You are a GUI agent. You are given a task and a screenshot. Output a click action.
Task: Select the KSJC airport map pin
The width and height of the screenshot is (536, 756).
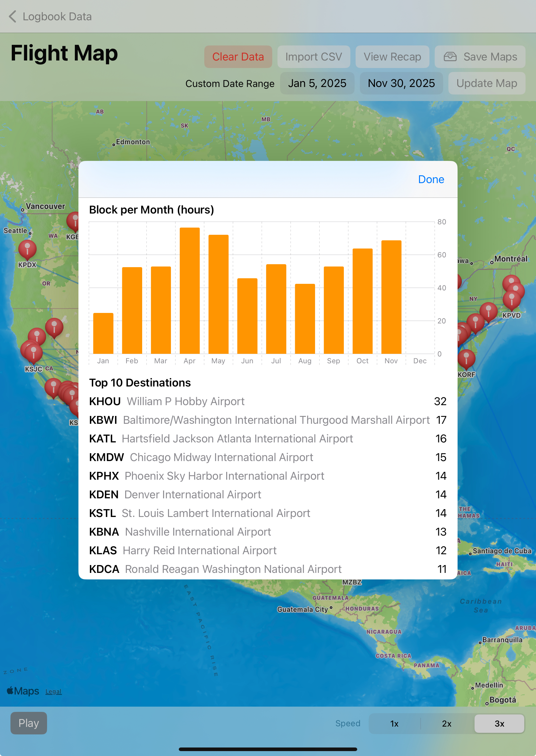click(33, 352)
